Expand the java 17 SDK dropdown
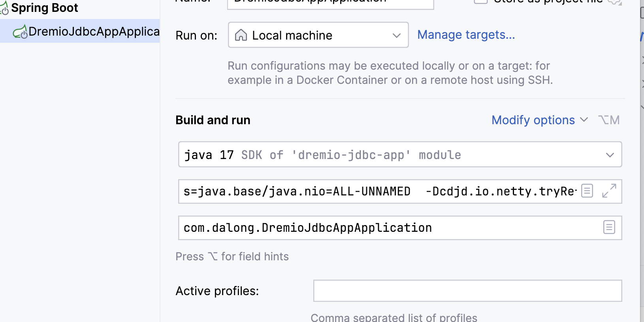The width and height of the screenshot is (644, 322). click(400, 154)
